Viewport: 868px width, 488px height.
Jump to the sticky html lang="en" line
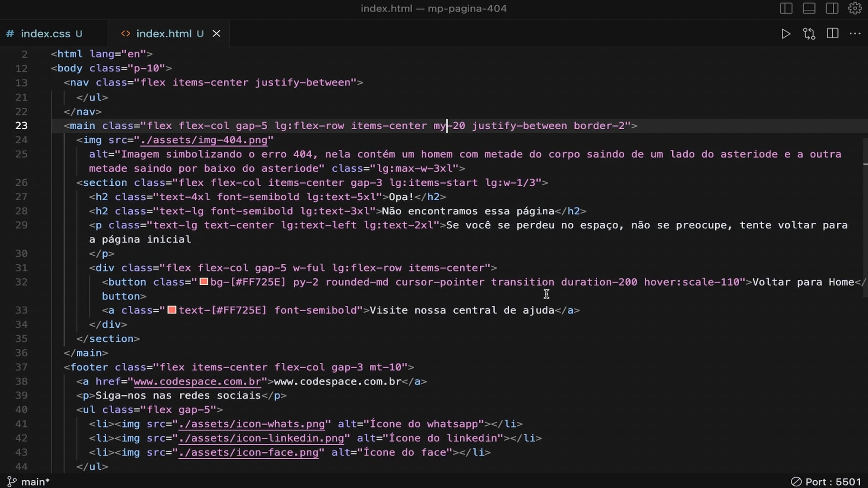102,54
